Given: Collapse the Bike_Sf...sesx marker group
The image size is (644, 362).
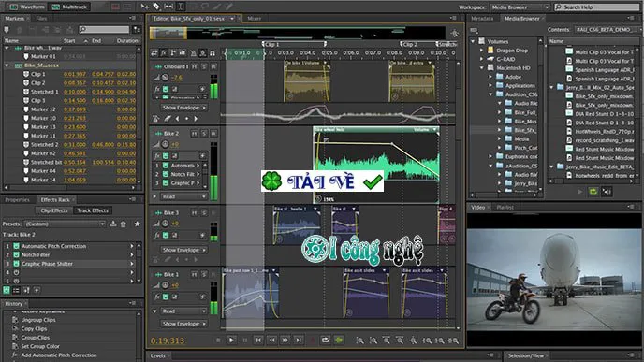Looking at the screenshot, I should click(7, 65).
